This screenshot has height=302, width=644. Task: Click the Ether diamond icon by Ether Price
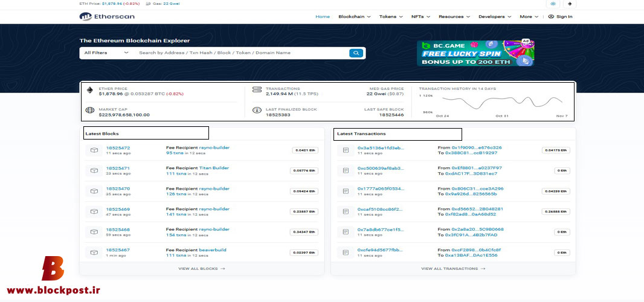point(90,90)
